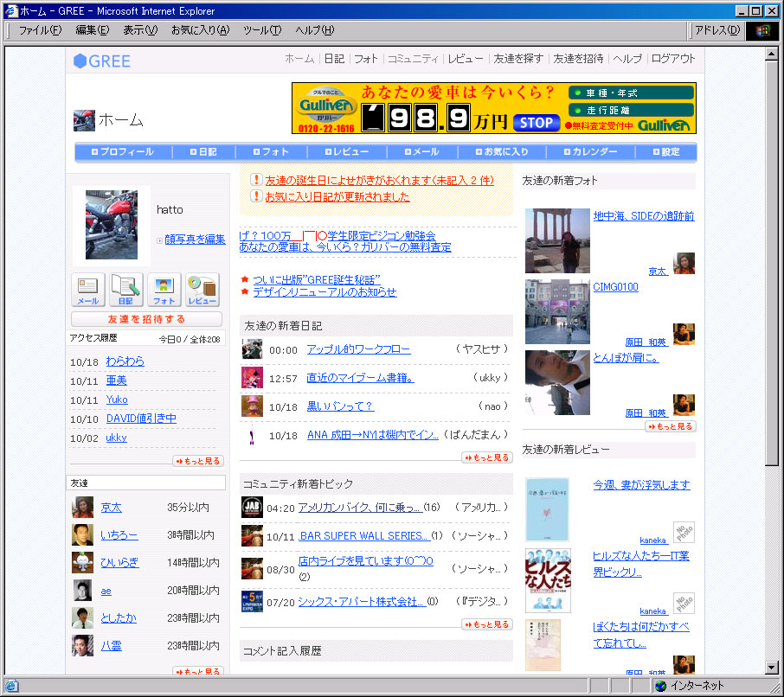Click もっと見る under access history
The image size is (784, 697).
(197, 461)
